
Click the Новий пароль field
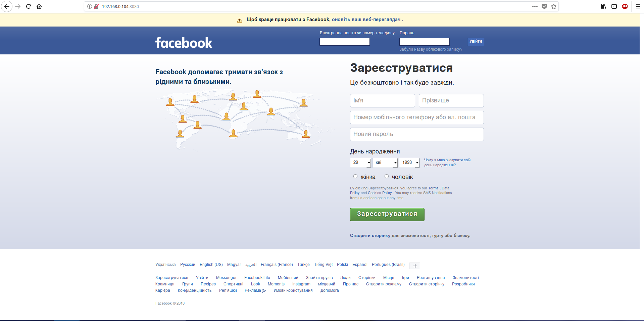pos(417,134)
